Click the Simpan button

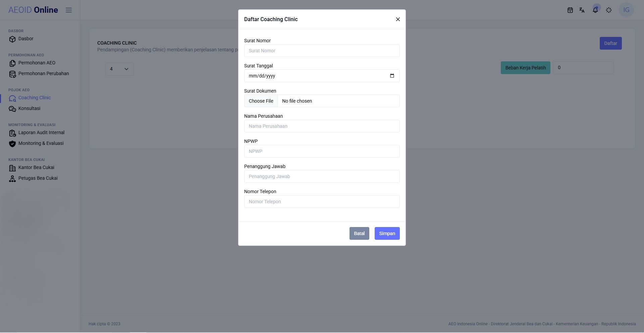(x=387, y=233)
